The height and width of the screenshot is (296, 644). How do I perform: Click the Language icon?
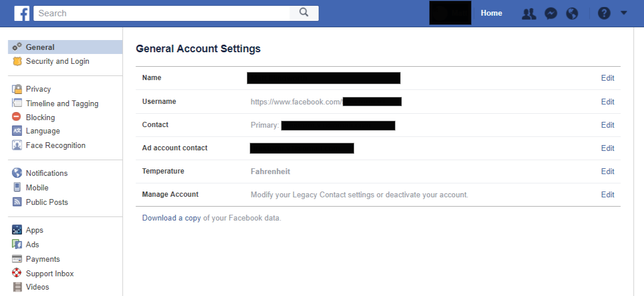[17, 131]
